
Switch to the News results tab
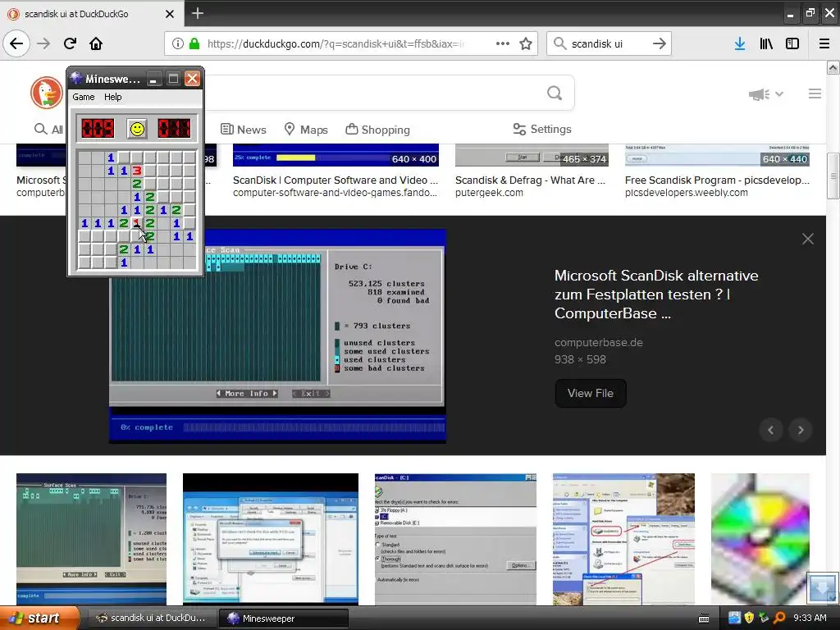tap(244, 129)
